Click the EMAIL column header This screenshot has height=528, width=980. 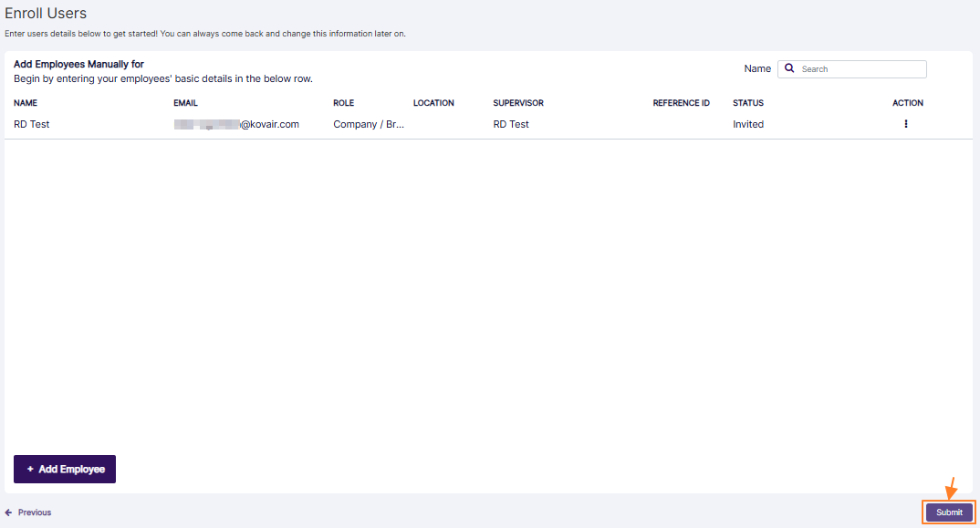tap(185, 103)
